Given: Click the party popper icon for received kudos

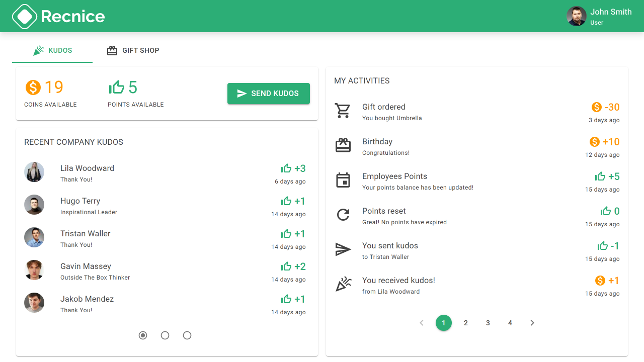Looking at the screenshot, I should click(x=343, y=284).
